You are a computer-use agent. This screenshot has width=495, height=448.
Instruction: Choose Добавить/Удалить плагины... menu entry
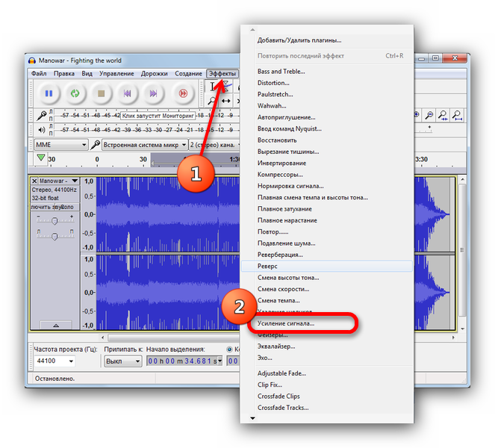pos(327,40)
